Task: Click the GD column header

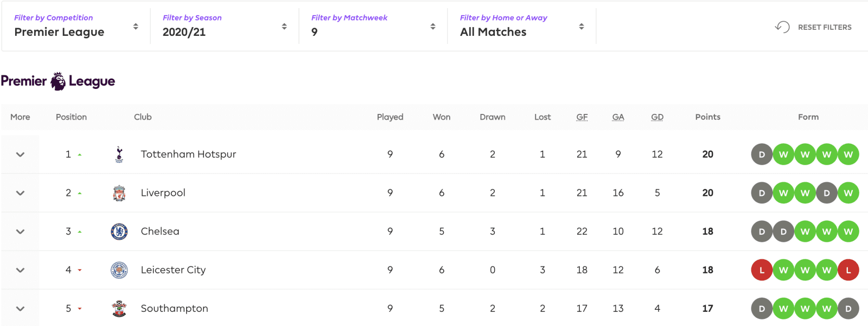Action: point(658,117)
